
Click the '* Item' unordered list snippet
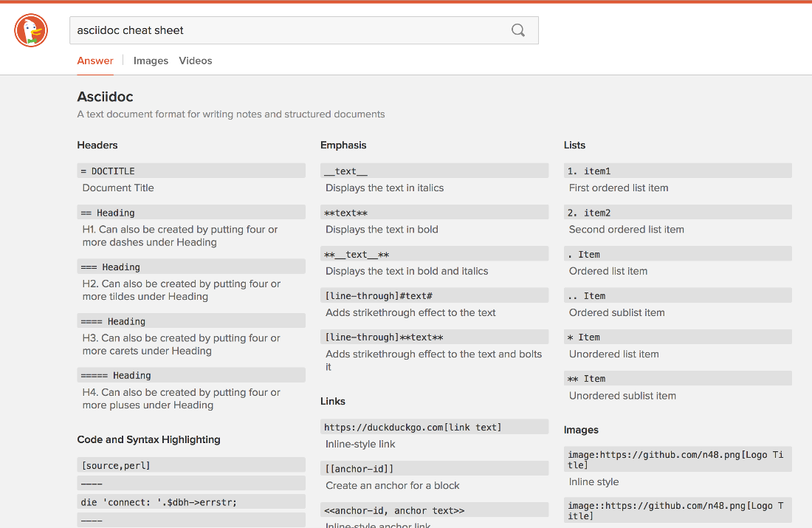(678, 337)
